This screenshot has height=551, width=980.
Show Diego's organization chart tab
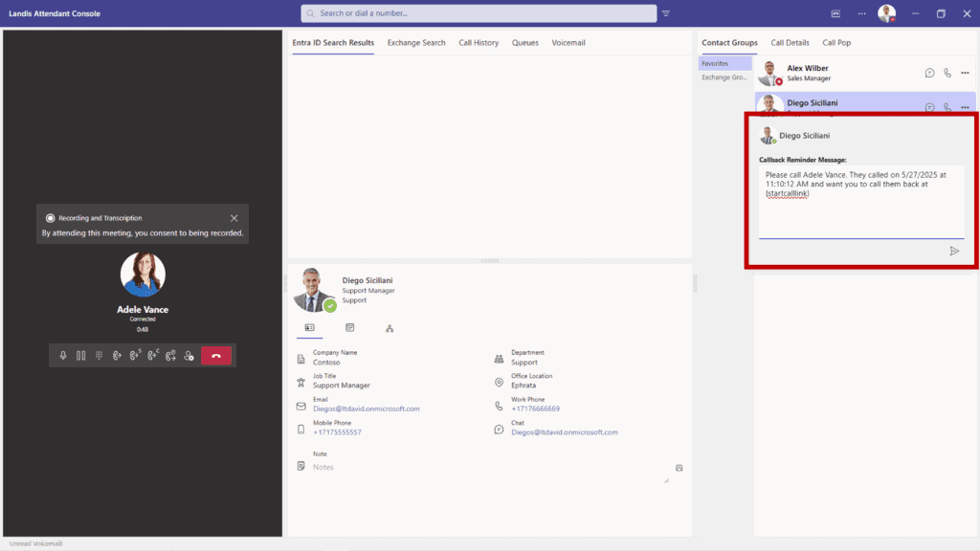390,328
